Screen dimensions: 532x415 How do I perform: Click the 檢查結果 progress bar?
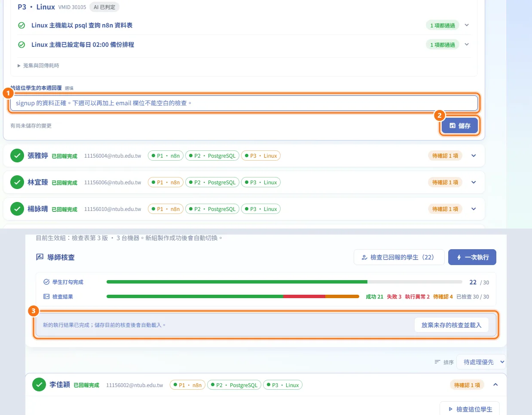233,296
